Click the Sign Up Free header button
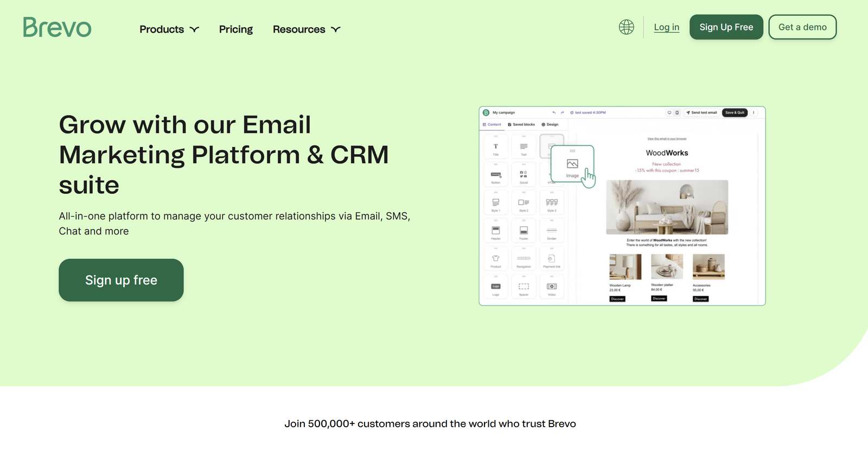The height and width of the screenshot is (450, 868). click(x=726, y=27)
